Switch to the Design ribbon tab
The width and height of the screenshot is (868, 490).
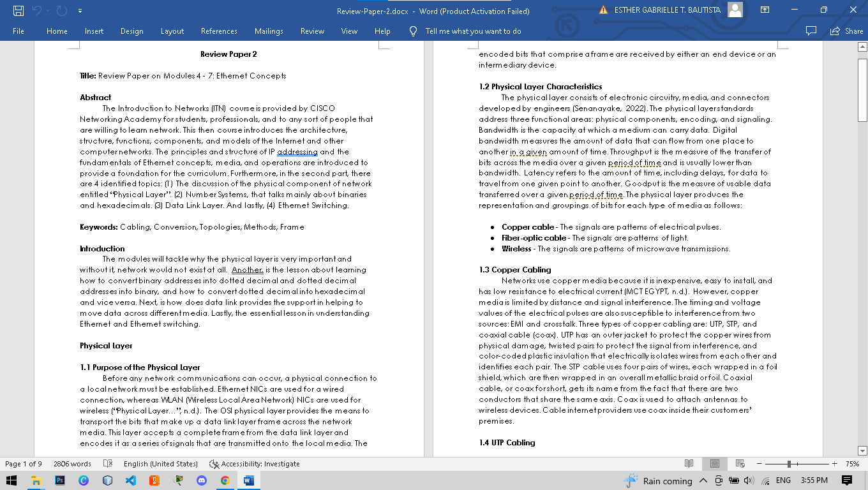131,31
